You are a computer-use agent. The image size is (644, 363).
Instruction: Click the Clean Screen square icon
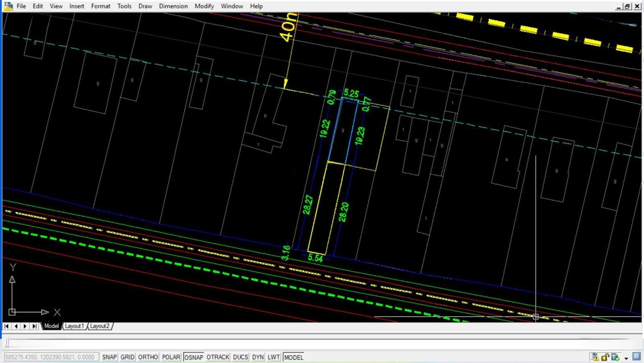pyautogui.click(x=636, y=357)
